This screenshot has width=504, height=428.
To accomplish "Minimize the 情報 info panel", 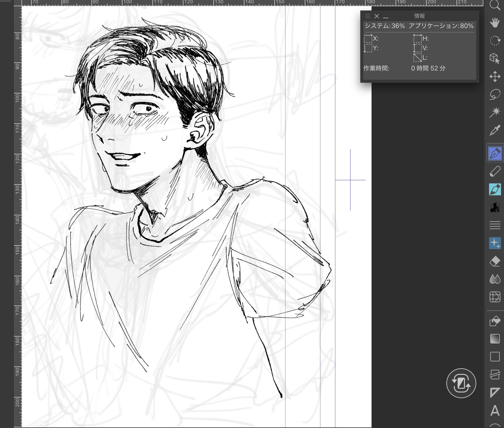I will pyautogui.click(x=386, y=16).
